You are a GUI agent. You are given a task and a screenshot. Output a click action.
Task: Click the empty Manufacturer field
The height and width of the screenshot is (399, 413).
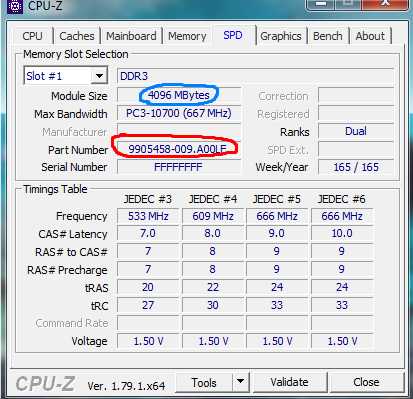[179, 131]
